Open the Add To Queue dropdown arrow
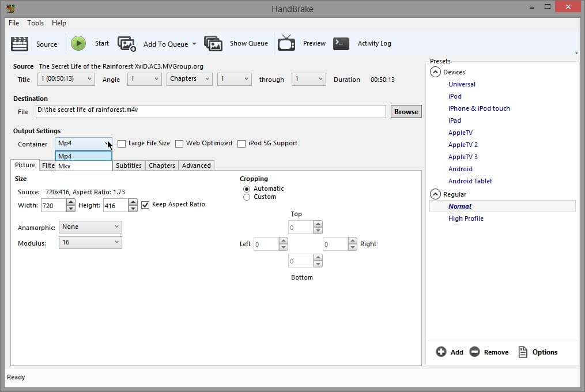585x392 pixels. click(194, 44)
